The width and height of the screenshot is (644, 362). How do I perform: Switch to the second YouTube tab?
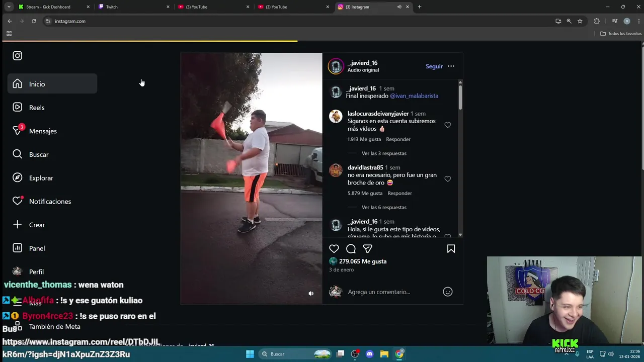294,7
